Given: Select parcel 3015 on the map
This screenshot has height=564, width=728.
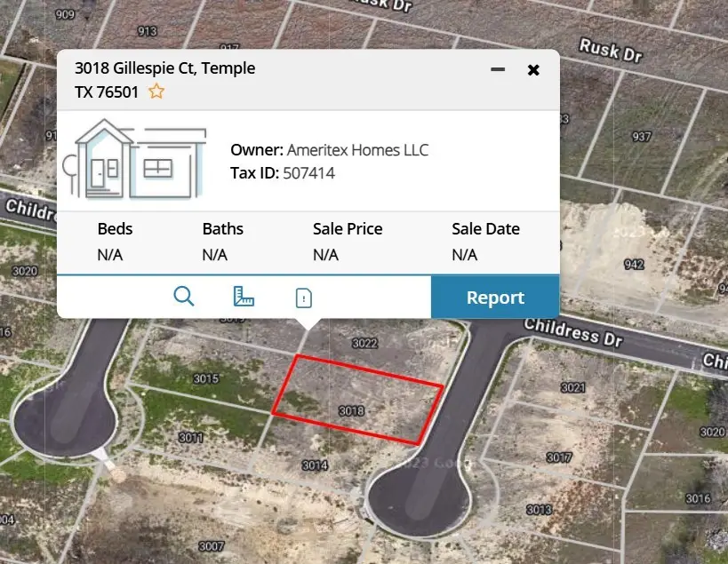Looking at the screenshot, I should (x=204, y=377).
